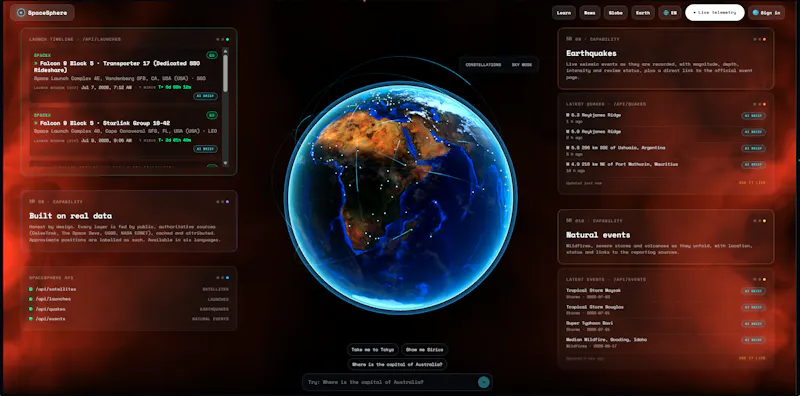
Task: Click the launch timeline scrollbar up arrow
Action: point(226,51)
